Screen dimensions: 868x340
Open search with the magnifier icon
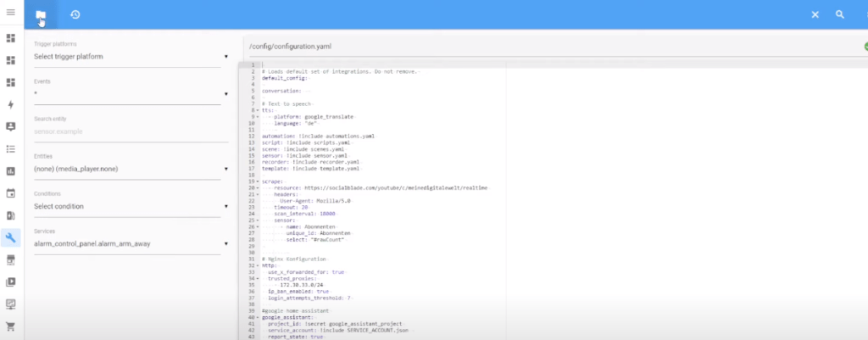[840, 14]
